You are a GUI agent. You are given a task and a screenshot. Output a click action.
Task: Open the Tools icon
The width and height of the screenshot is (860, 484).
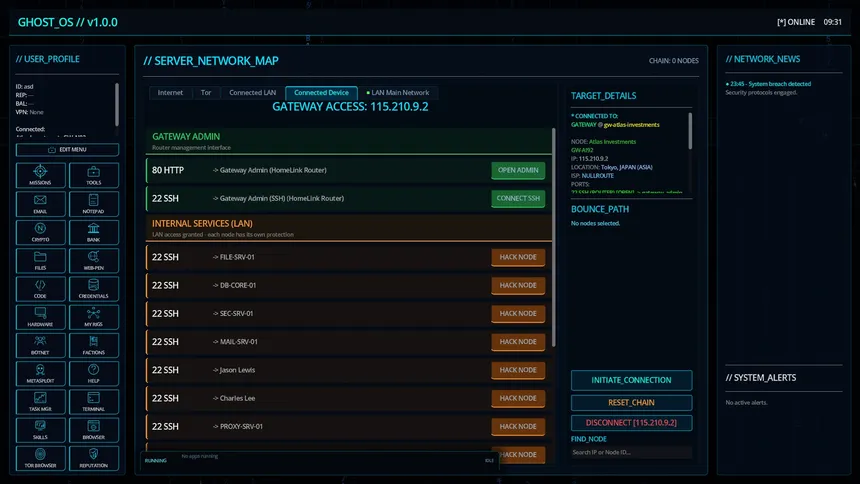tap(94, 176)
